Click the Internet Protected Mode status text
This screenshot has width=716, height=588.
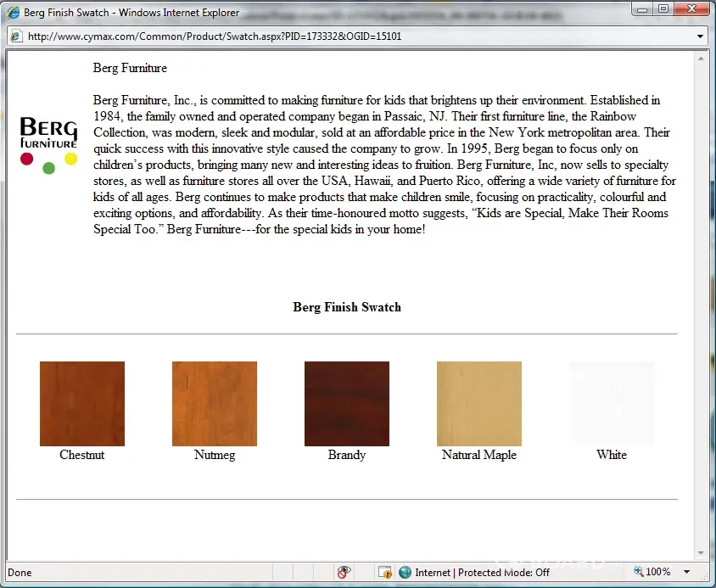(482, 572)
